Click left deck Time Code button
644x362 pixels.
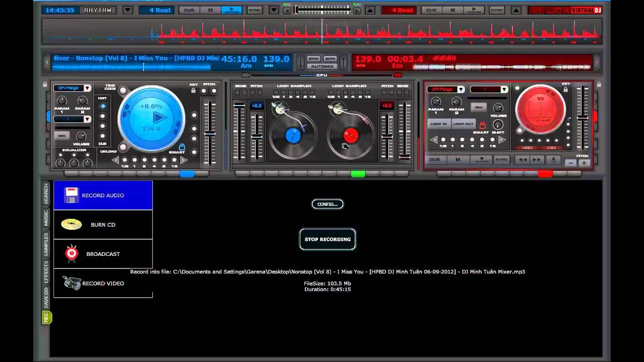123,90
